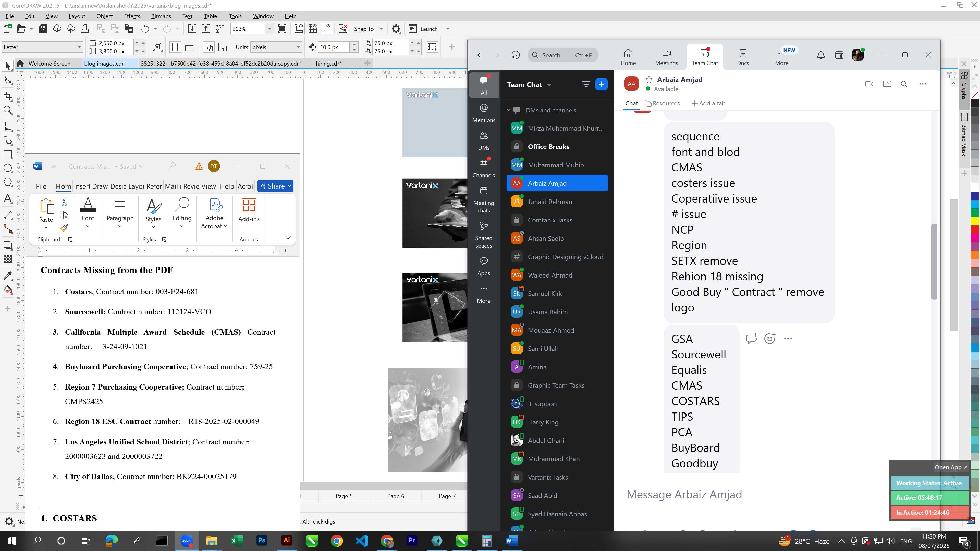The width and height of the screenshot is (980, 551).
Task: Select the Ellipse tool in CorelDRAW toolbox
Action: coord(8,168)
